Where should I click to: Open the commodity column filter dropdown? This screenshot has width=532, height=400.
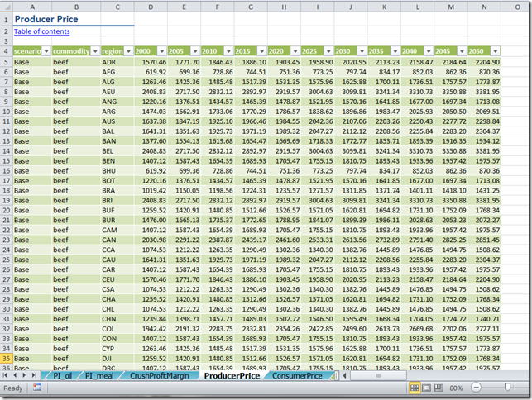pyautogui.click(x=94, y=51)
